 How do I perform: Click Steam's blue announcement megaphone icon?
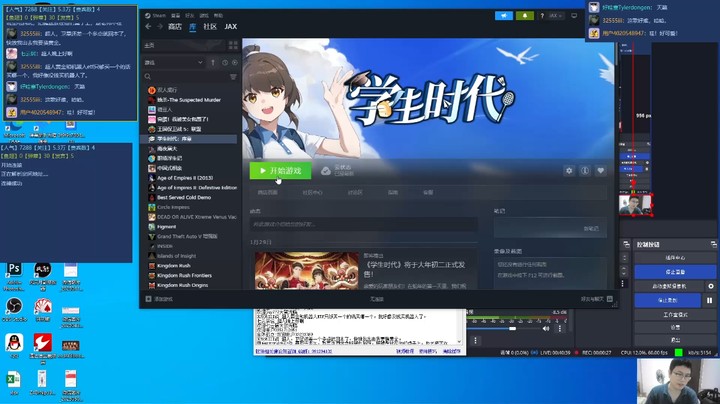tap(504, 16)
